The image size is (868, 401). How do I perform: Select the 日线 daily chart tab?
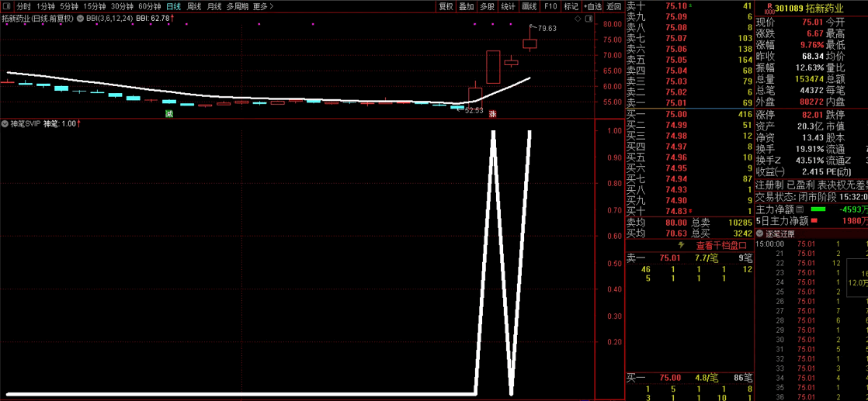174,7
